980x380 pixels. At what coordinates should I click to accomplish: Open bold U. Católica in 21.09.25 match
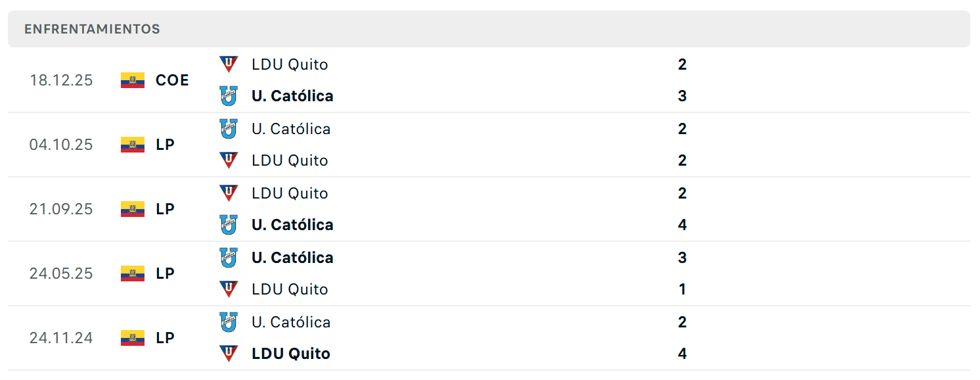[292, 225]
